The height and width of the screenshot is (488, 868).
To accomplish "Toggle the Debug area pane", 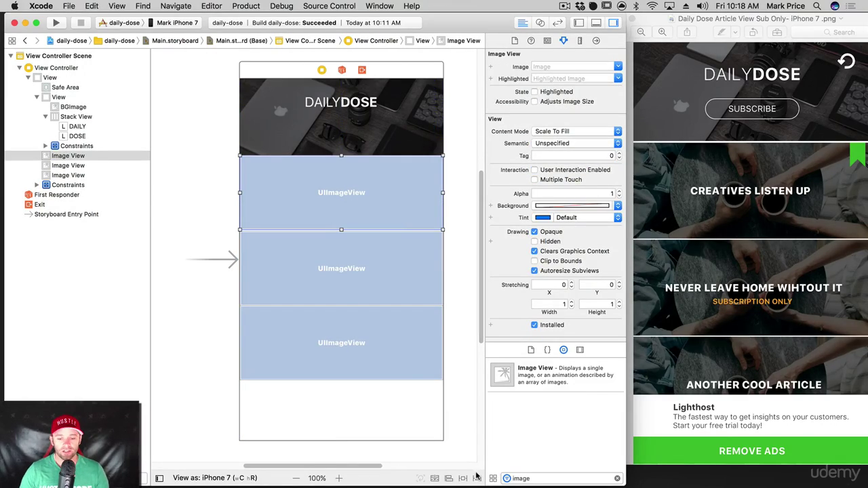I will [596, 22].
